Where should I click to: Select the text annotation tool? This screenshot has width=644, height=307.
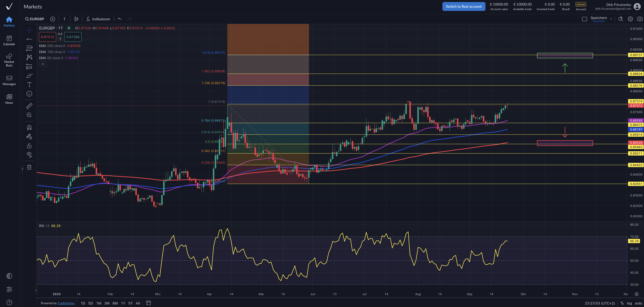pyautogui.click(x=29, y=84)
